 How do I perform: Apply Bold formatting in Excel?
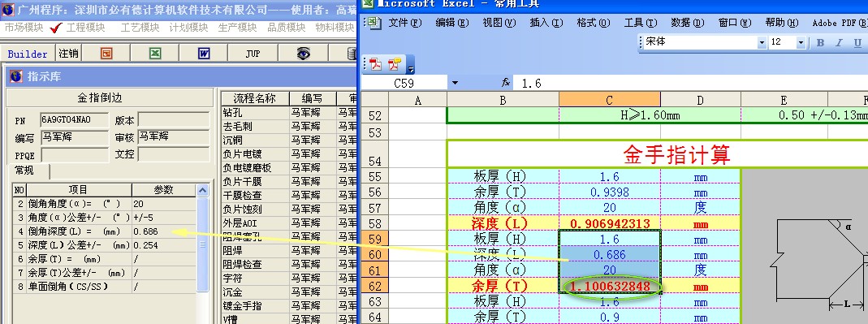pos(820,43)
